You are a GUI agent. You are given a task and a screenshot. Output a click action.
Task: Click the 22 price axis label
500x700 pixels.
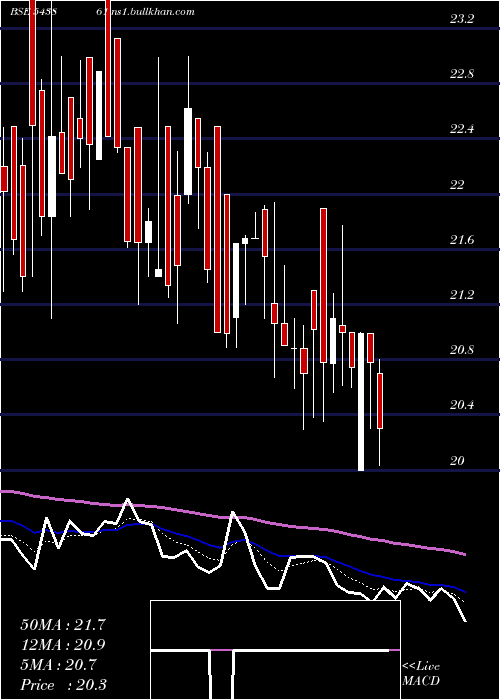point(457,184)
